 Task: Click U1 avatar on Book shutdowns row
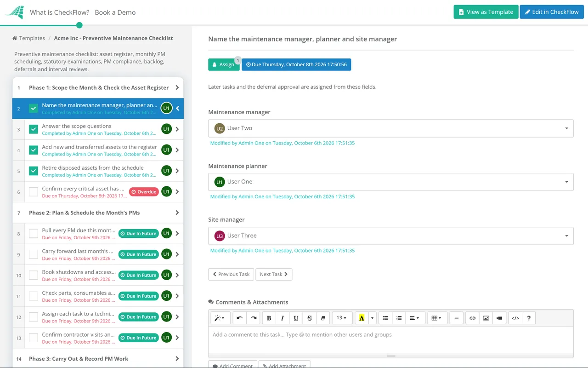click(166, 275)
